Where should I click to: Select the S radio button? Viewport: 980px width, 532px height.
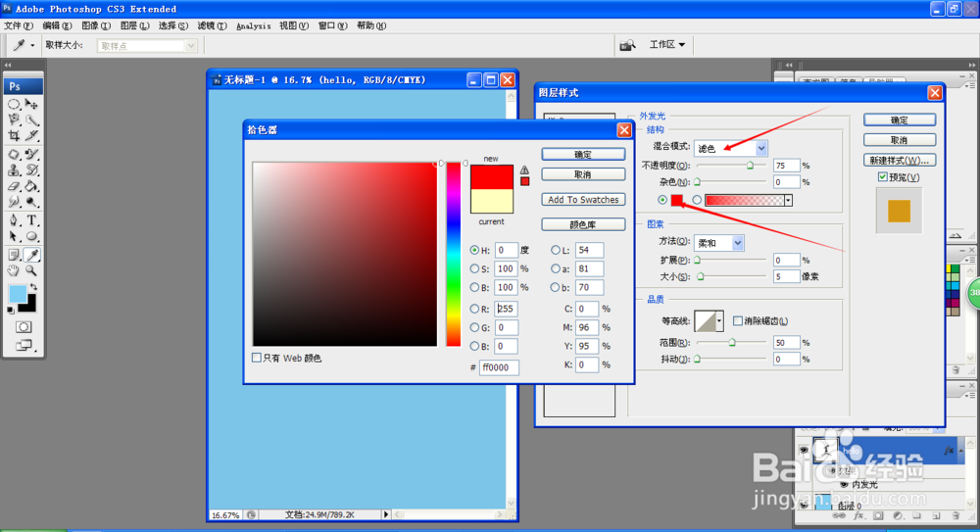tap(474, 268)
